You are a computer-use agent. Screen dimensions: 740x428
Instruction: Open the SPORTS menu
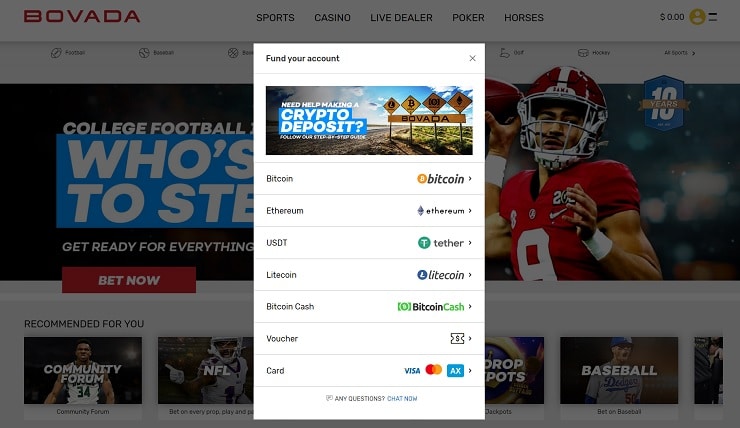point(275,17)
